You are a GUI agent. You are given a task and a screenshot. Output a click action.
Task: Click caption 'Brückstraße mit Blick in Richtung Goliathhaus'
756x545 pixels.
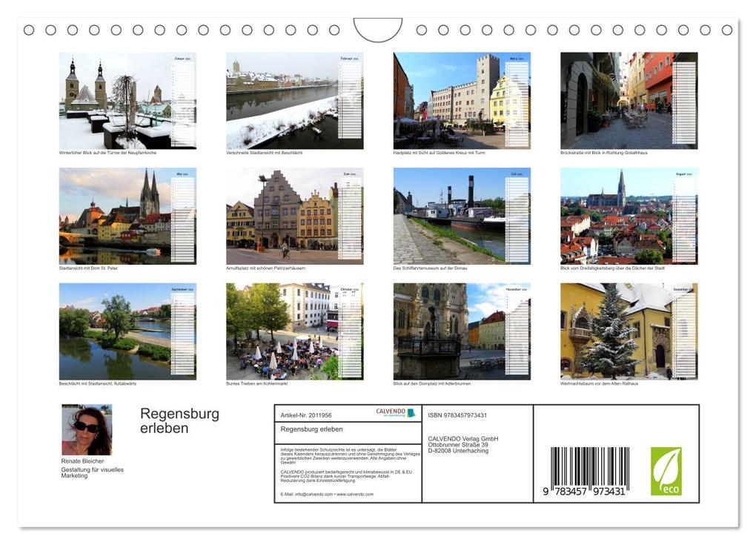[603, 153]
